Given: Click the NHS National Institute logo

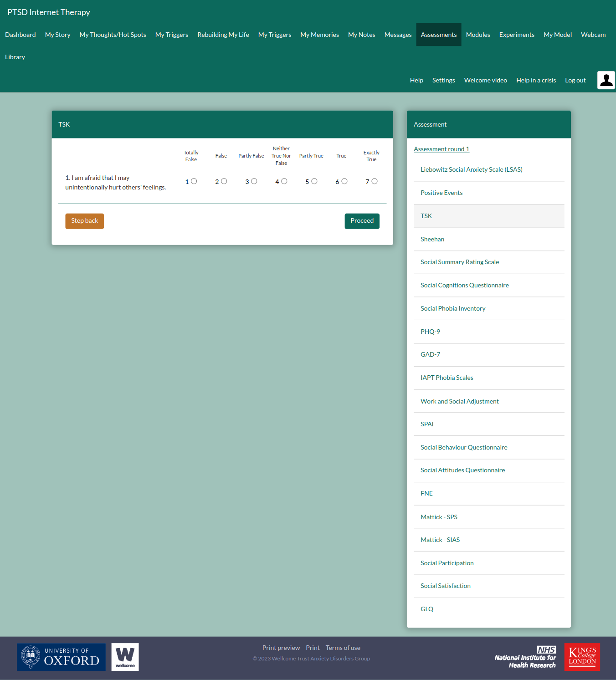Looking at the screenshot, I should (x=525, y=657).
